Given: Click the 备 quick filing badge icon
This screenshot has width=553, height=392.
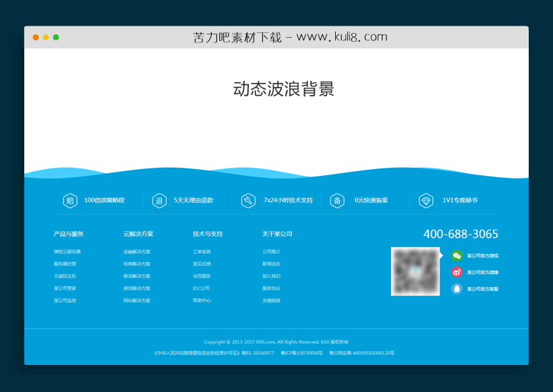Looking at the screenshot, I should [337, 200].
